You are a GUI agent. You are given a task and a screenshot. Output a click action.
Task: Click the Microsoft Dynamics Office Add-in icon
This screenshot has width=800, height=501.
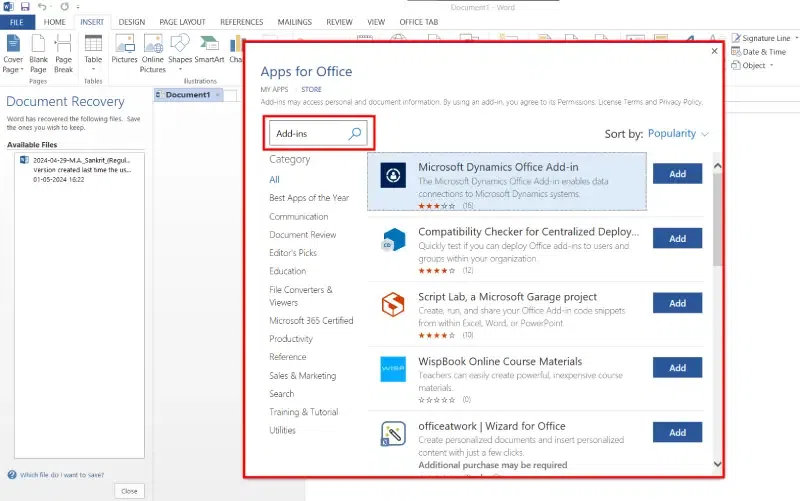[x=393, y=175]
